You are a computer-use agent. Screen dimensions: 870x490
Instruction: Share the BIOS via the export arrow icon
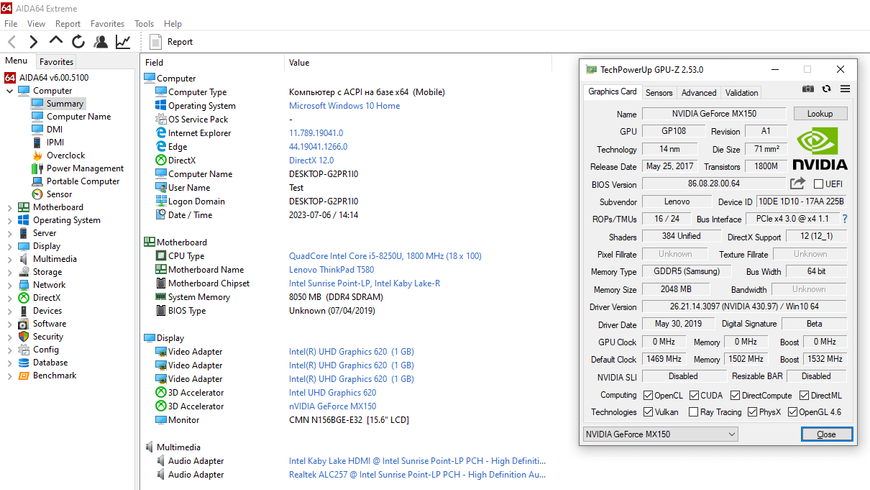click(x=797, y=184)
